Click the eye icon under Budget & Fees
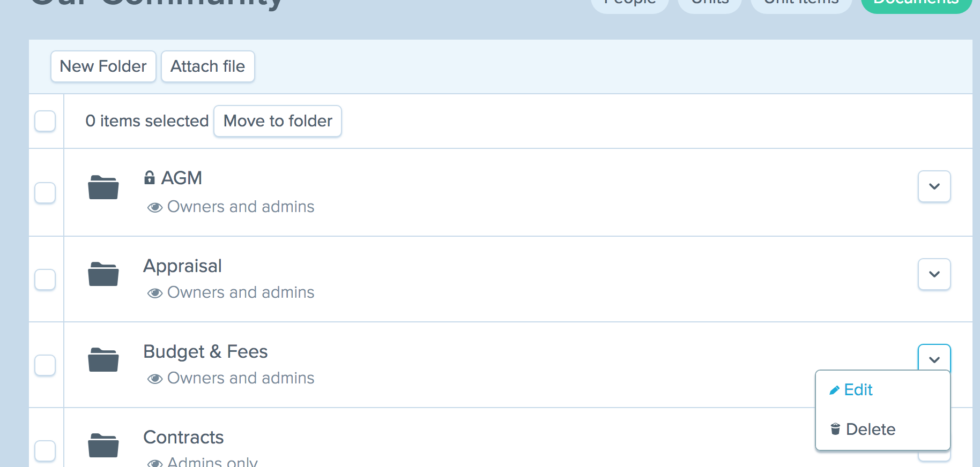The image size is (980, 467). (155, 379)
